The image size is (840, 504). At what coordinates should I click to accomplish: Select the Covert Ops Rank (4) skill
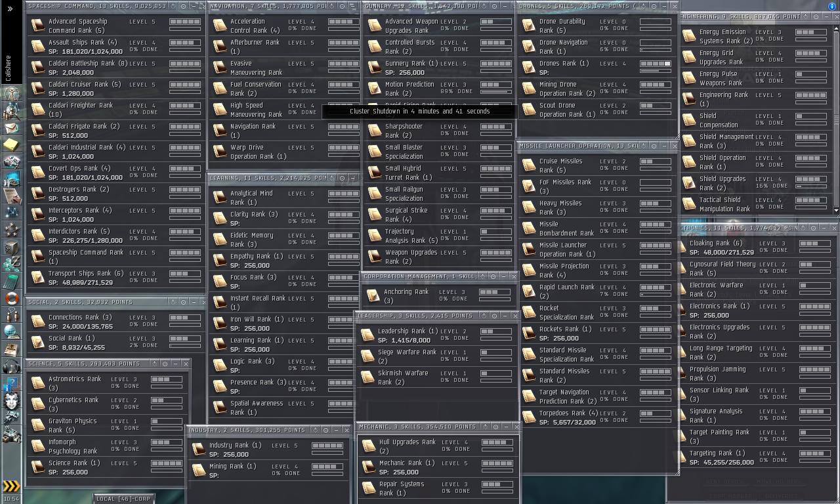pos(116,173)
